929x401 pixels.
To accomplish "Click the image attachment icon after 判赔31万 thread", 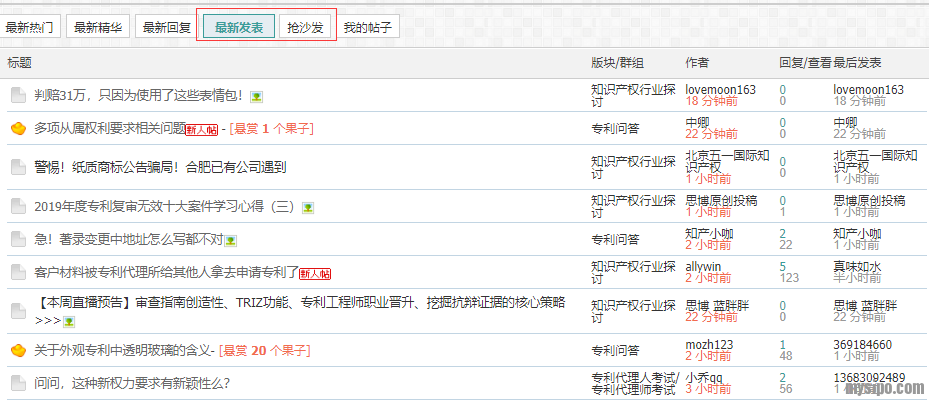I will coord(257,97).
